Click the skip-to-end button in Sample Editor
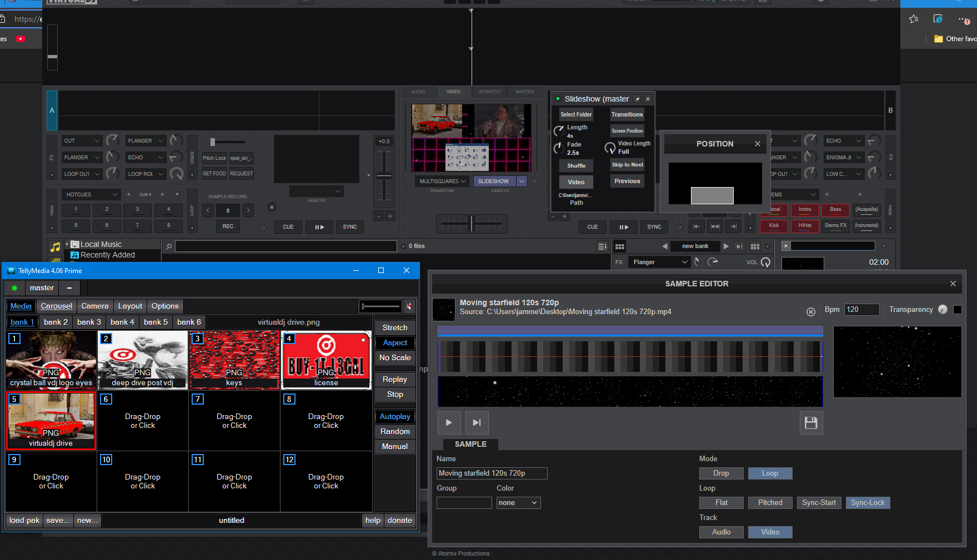The width and height of the screenshot is (977, 560). point(477,422)
